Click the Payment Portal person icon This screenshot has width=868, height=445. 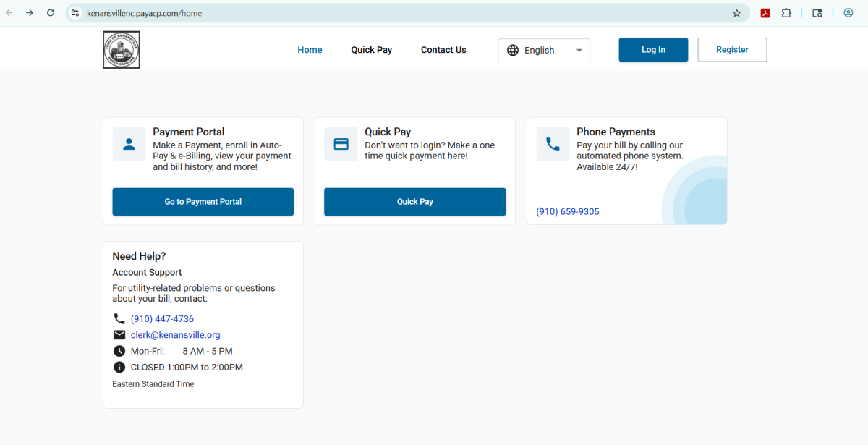point(129,143)
